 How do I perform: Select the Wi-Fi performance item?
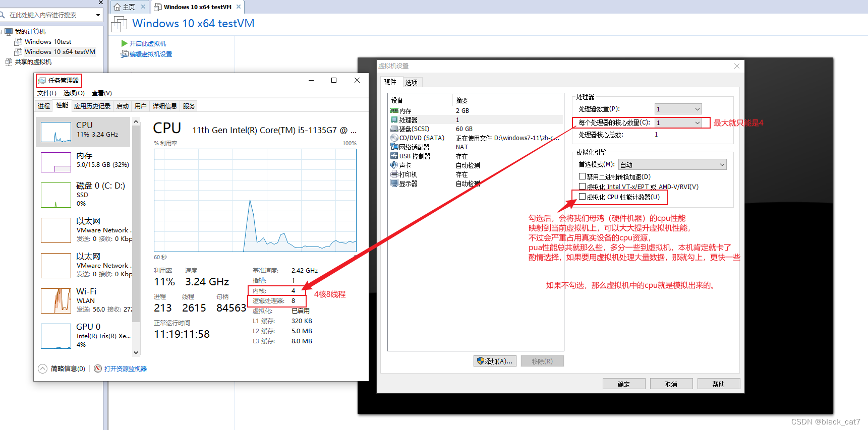coord(84,300)
